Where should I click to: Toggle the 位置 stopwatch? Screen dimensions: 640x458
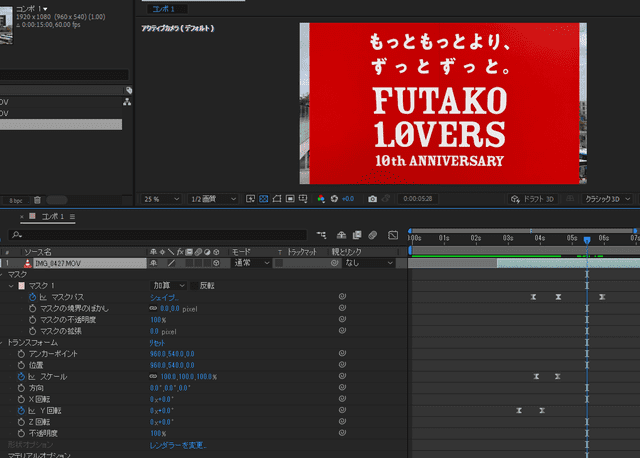(21, 365)
